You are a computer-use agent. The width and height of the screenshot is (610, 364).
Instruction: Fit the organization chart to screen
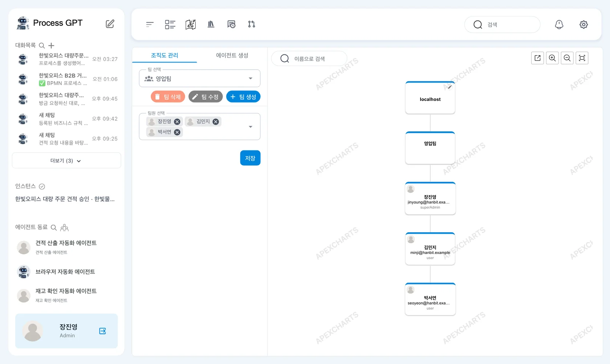pyautogui.click(x=582, y=58)
